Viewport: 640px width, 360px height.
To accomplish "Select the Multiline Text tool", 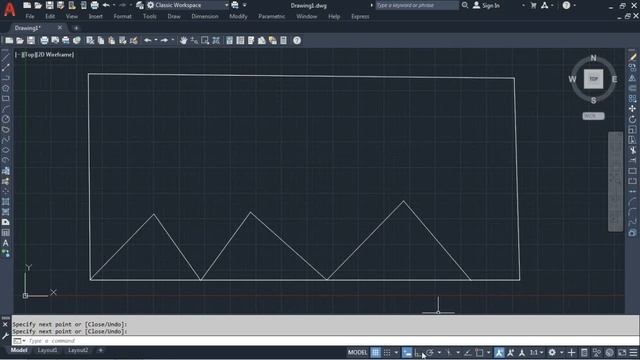I will (x=5, y=243).
